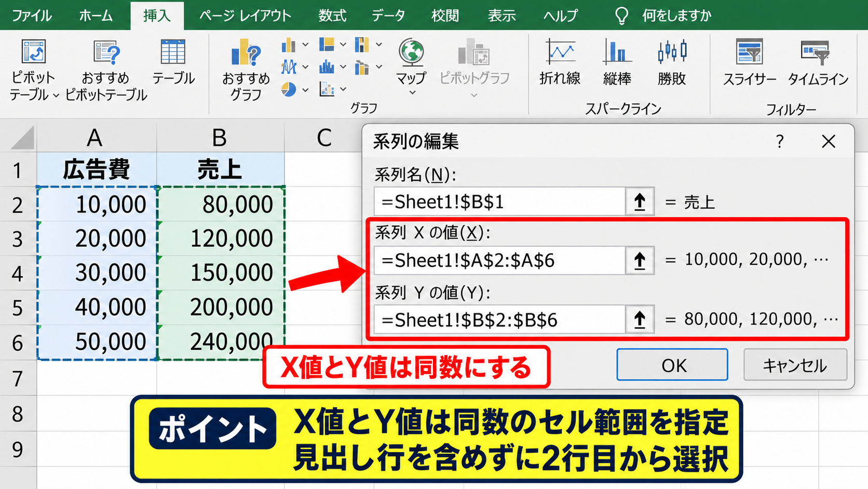Click range selector arrow for 系列 X の値
868x489 pixels.
point(640,260)
